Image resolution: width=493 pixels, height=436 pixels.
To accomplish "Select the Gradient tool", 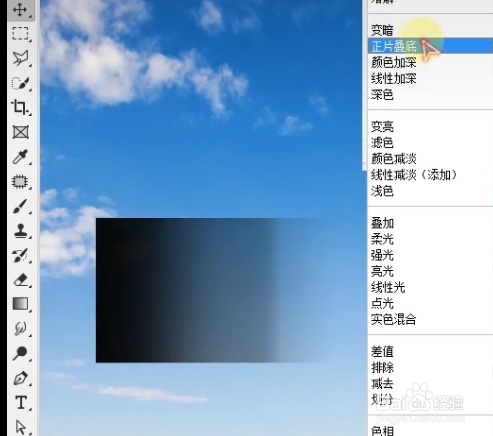I will tap(21, 304).
